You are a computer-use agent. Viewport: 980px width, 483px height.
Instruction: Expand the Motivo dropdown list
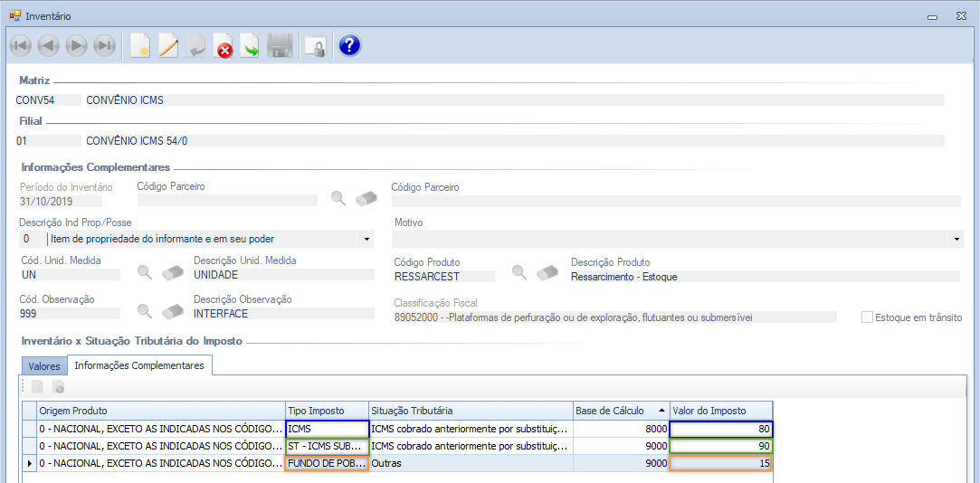(957, 239)
